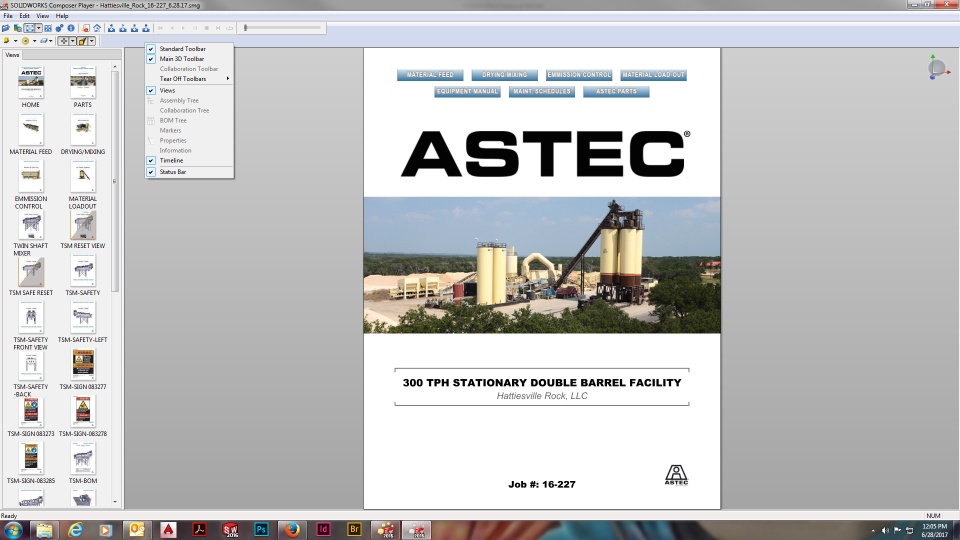Click the ASTEC PARTS button

[616, 91]
